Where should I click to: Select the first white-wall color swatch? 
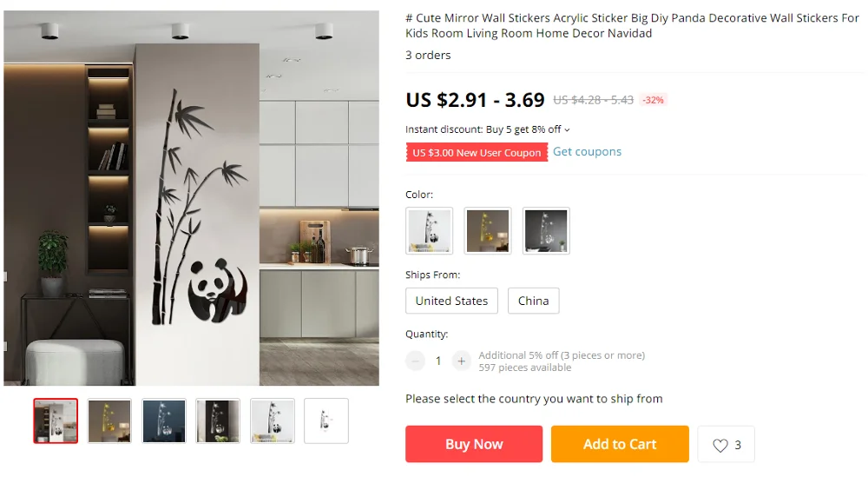(429, 231)
